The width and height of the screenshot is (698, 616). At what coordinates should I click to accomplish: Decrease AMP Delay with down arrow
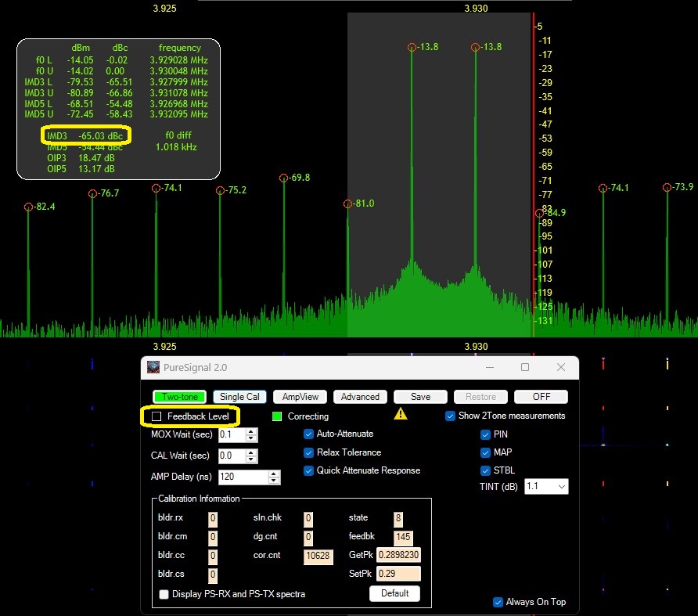click(x=274, y=480)
